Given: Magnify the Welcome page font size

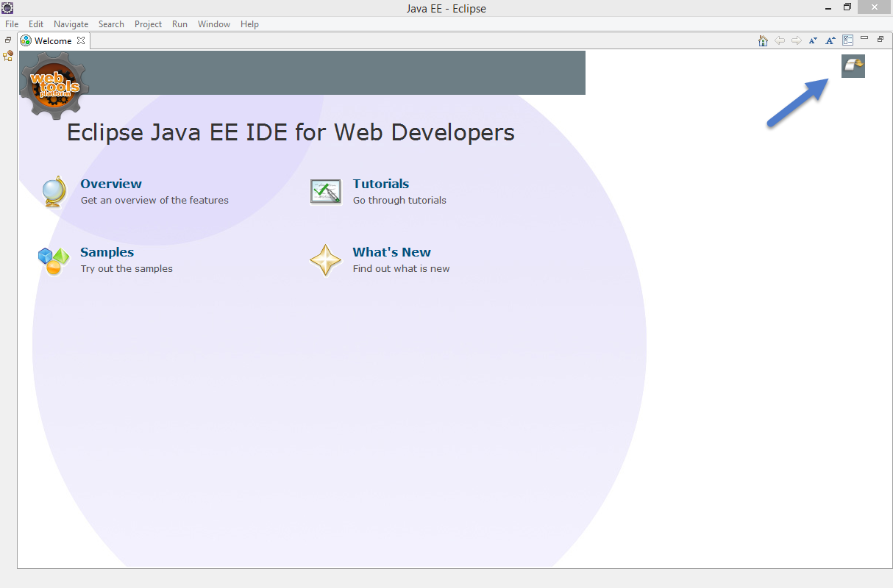Looking at the screenshot, I should pos(830,40).
